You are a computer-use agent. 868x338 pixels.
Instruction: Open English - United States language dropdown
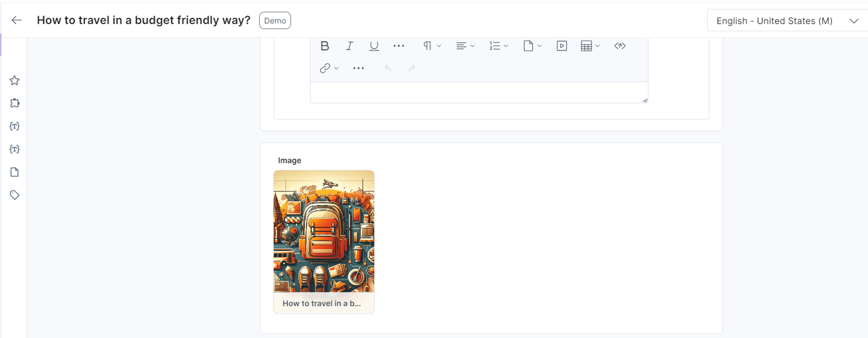pos(787,21)
